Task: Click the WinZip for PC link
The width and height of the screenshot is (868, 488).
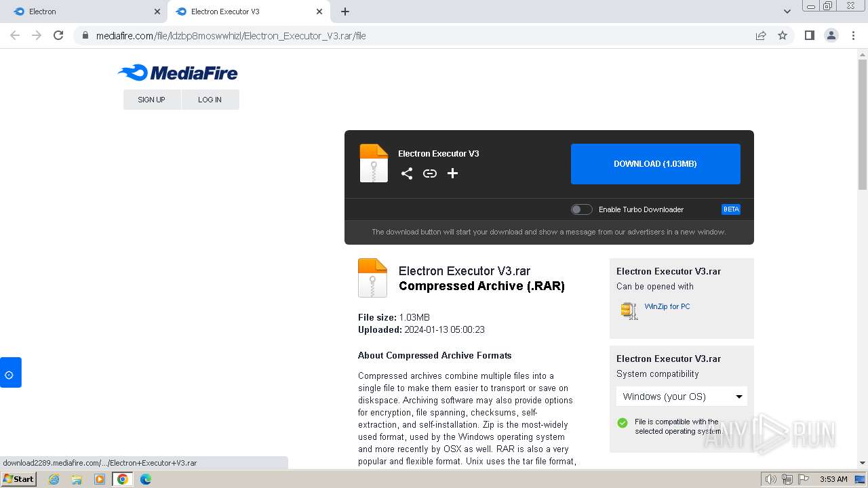Action: point(667,306)
